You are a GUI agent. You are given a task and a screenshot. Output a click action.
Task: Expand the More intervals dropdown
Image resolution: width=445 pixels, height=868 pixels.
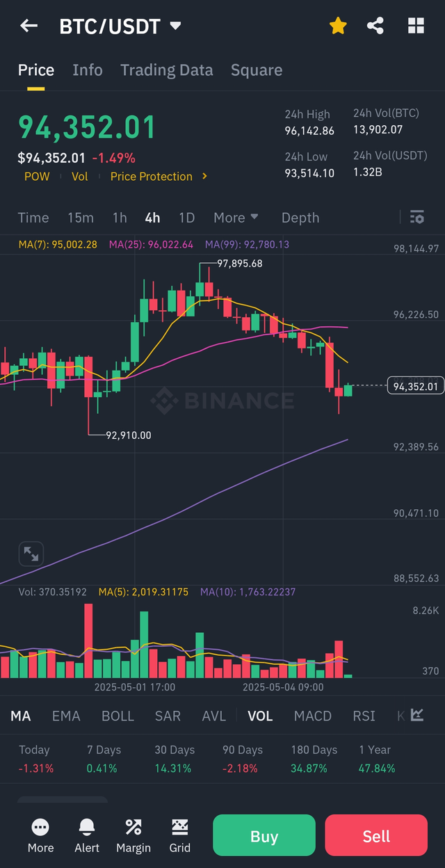[x=236, y=218]
